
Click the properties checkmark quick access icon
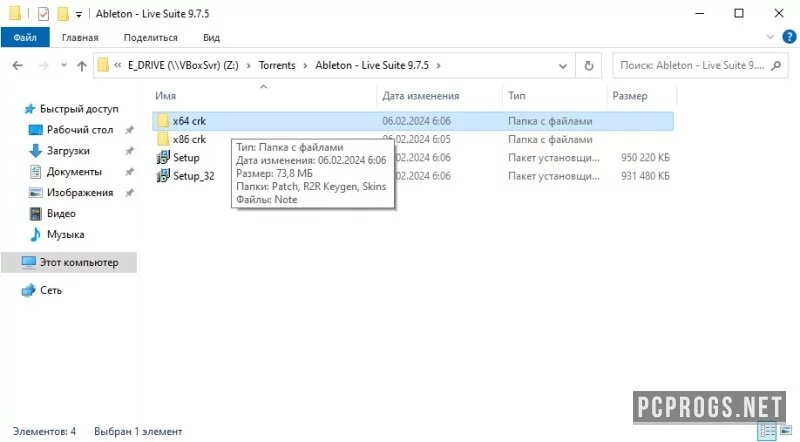click(x=43, y=14)
